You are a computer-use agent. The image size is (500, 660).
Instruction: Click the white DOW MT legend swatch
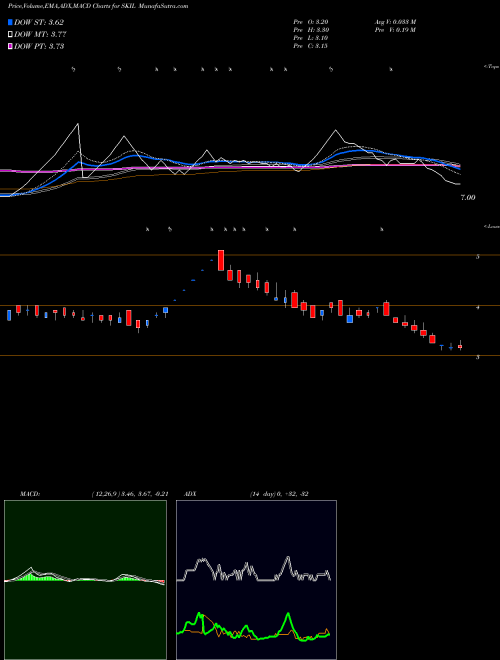click(x=11, y=35)
